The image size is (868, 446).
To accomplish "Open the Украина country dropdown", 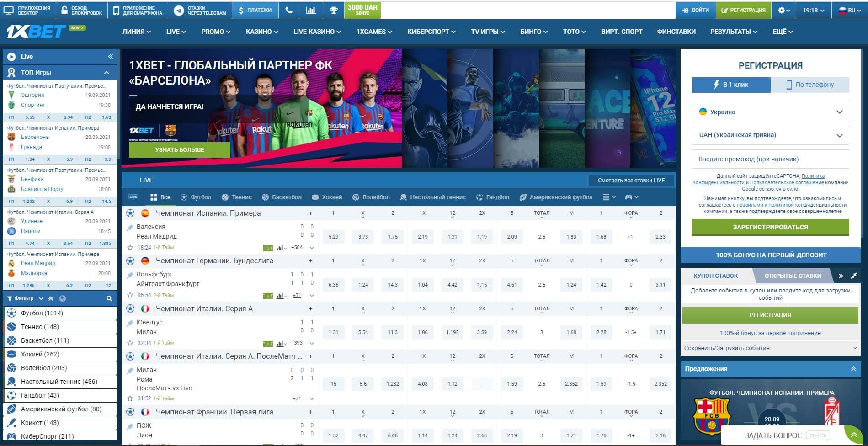I will (770, 112).
